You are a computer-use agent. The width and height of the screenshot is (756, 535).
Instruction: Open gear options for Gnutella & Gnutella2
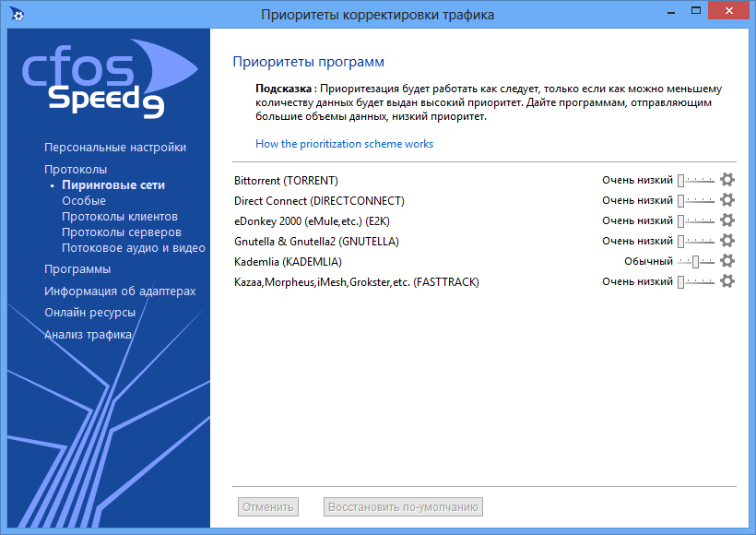click(726, 241)
